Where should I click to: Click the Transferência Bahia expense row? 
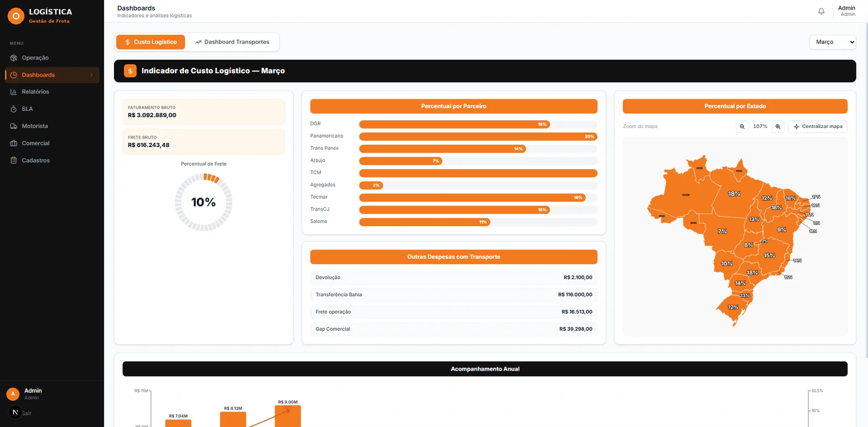[x=454, y=295]
